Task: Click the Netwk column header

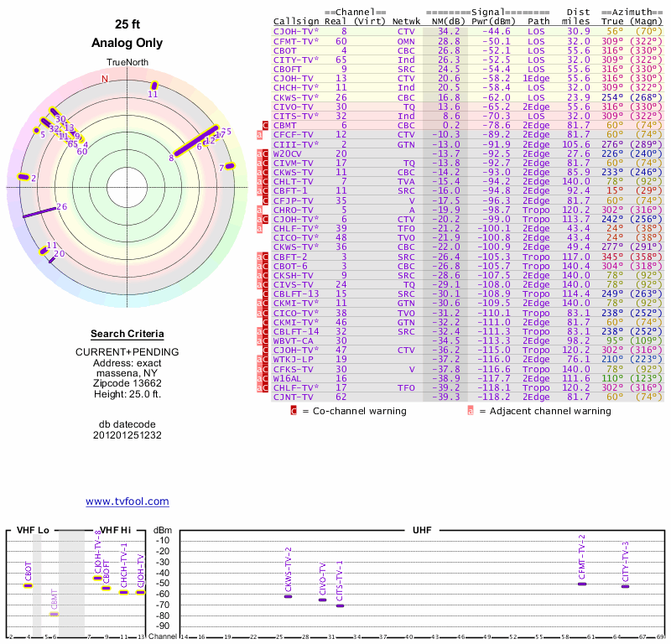Action: [x=406, y=21]
